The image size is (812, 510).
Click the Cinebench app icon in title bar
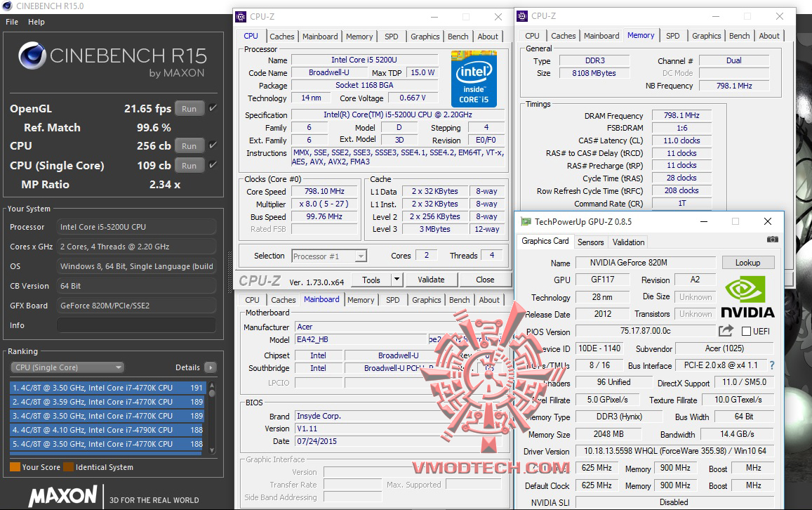(7, 6)
